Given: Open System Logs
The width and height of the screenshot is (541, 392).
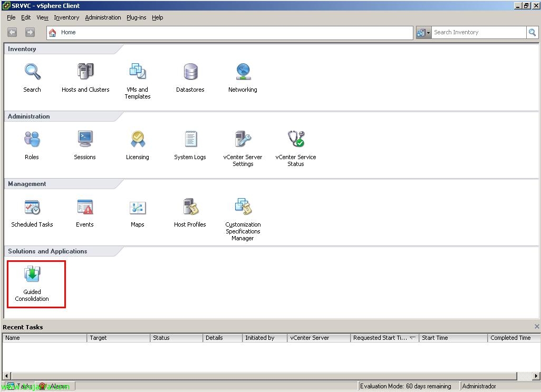Looking at the screenshot, I should pyautogui.click(x=190, y=145).
